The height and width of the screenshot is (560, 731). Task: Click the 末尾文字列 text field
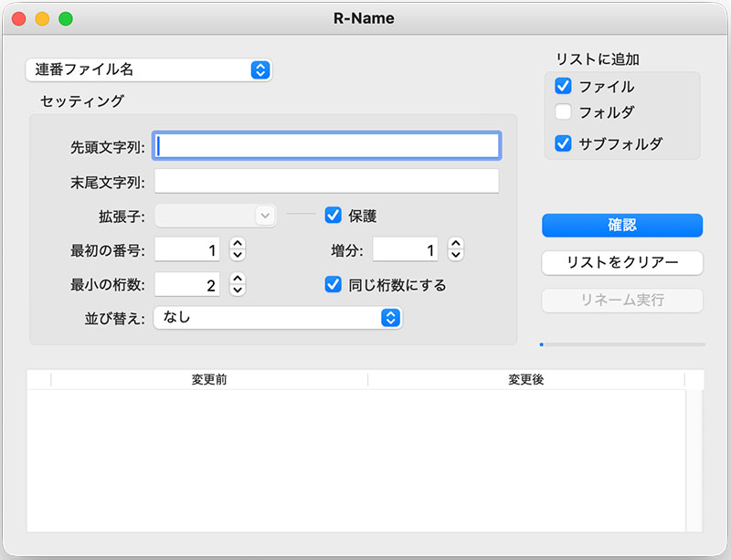[327, 181]
